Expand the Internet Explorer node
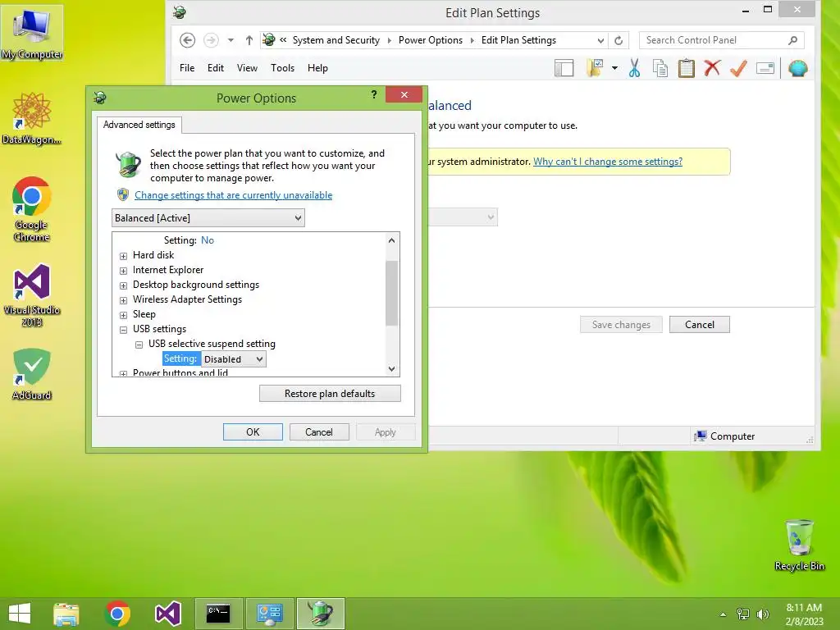The width and height of the screenshot is (840, 630). [x=123, y=271]
